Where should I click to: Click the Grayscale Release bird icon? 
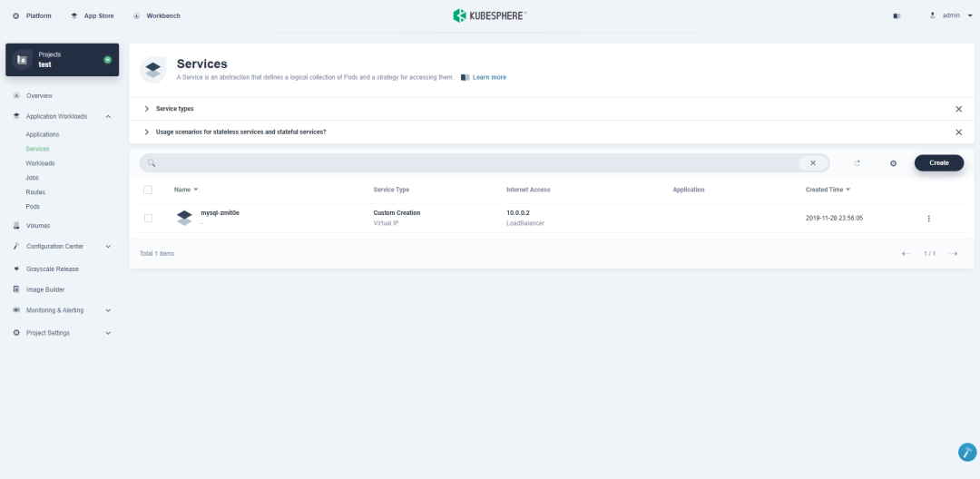click(16, 269)
